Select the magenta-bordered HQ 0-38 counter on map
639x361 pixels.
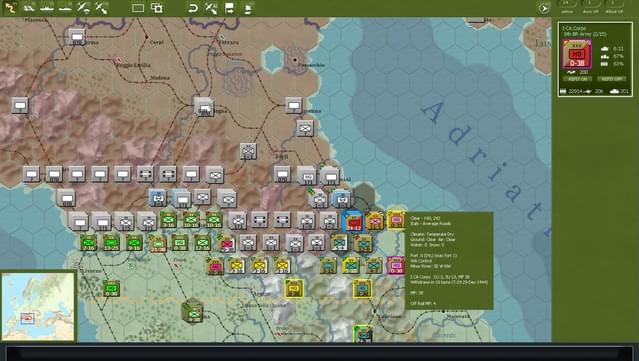[395, 265]
